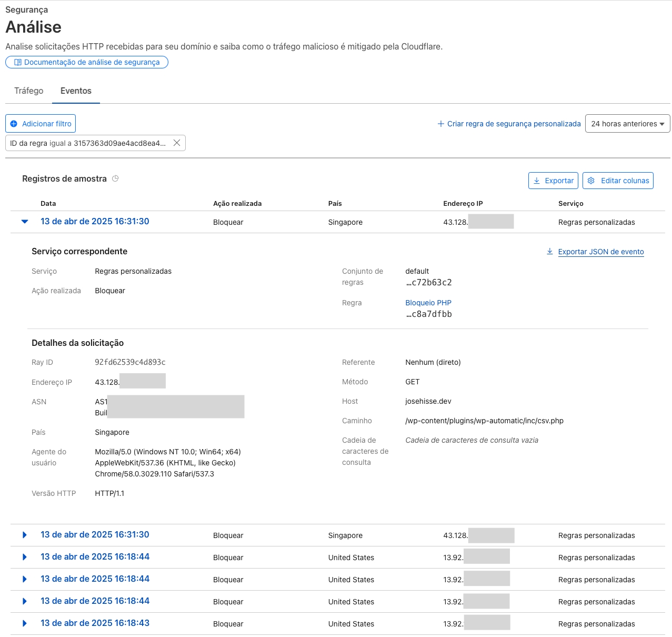The image size is (672, 637).
Task: Select the Eventos tab
Action: tap(76, 91)
